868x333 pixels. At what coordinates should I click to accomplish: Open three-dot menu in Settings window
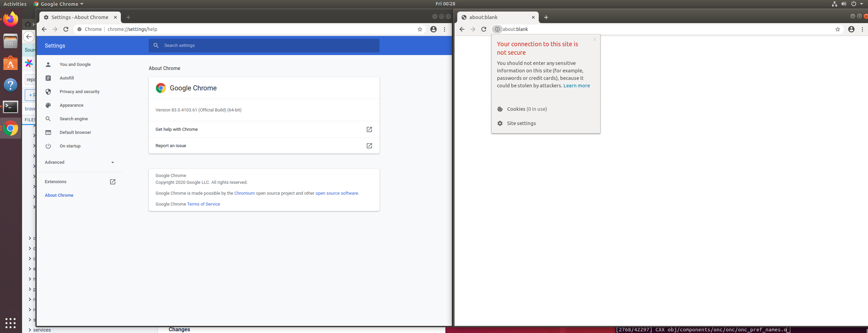[444, 29]
